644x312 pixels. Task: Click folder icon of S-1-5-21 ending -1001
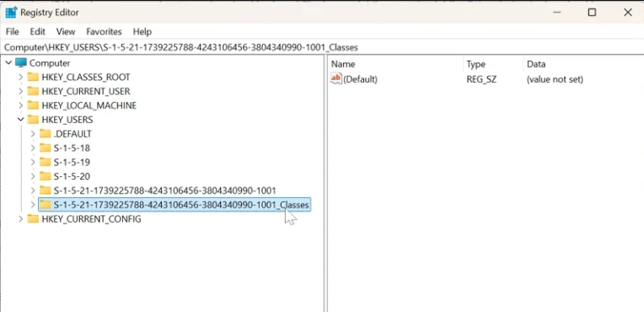(x=46, y=191)
